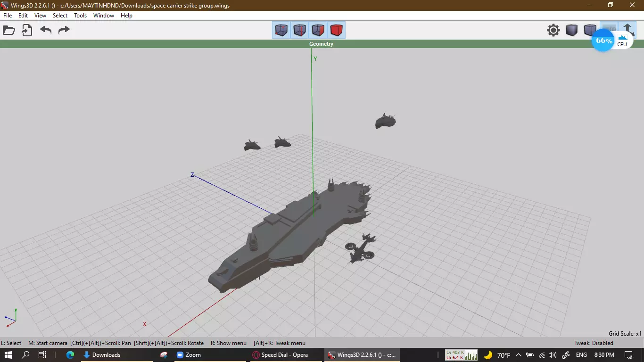Switch to the Downloads taskbar window
Viewport: 644px width, 362px height.
116,355
